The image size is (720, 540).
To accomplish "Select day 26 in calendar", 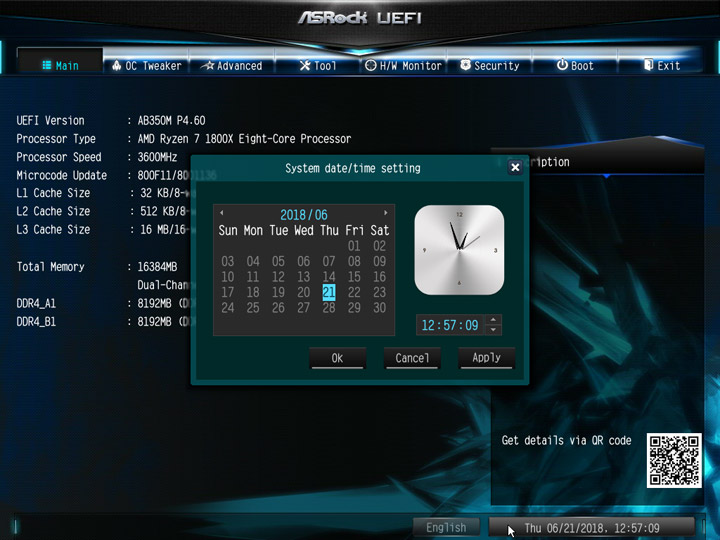I will click(x=278, y=308).
